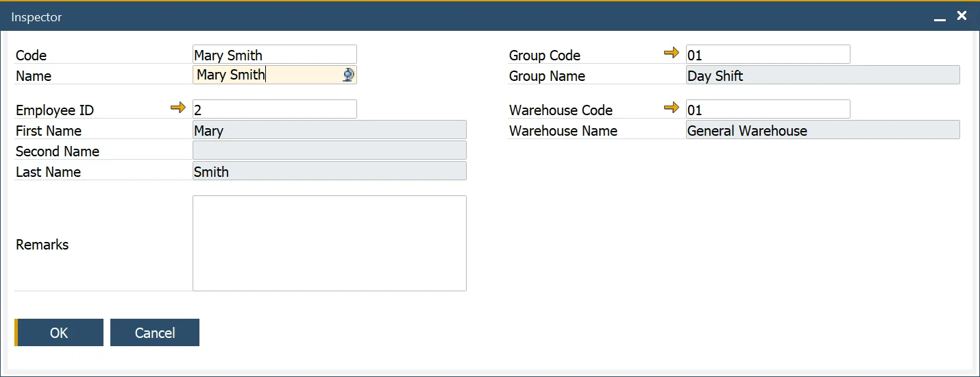This screenshot has width=980, height=377.
Task: Click the First Name field showing Mary
Action: click(329, 130)
